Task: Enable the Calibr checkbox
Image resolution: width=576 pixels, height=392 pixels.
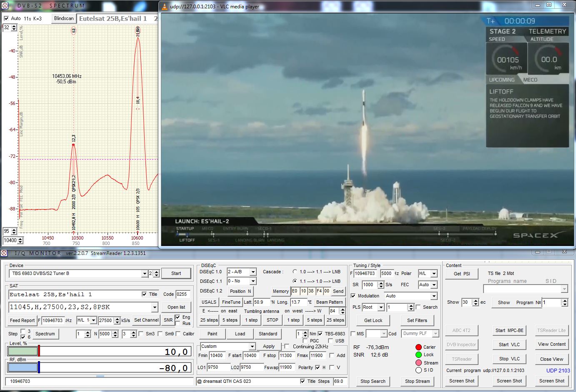Action: tap(178, 334)
